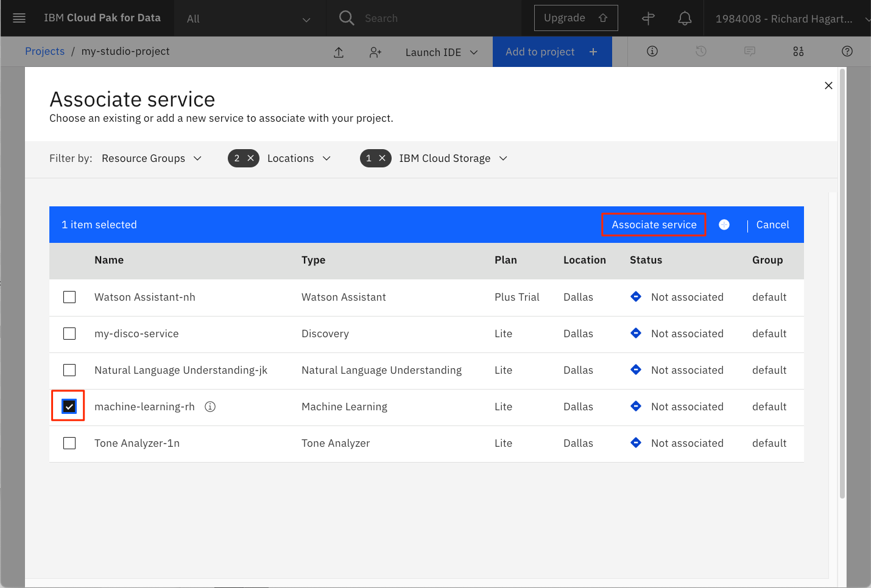Viewport: 871px width, 588px height.
Task: Click status icon in Tone Analyzer-1n row
Action: [x=636, y=443]
